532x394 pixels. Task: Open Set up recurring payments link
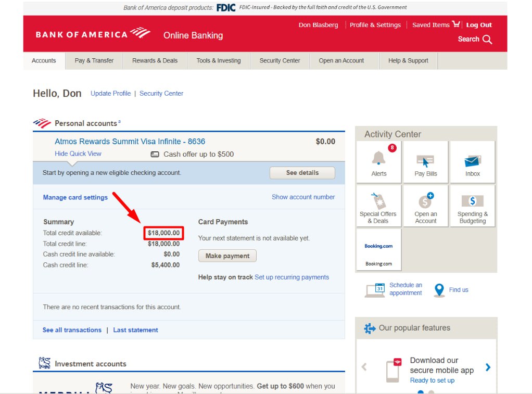click(292, 277)
